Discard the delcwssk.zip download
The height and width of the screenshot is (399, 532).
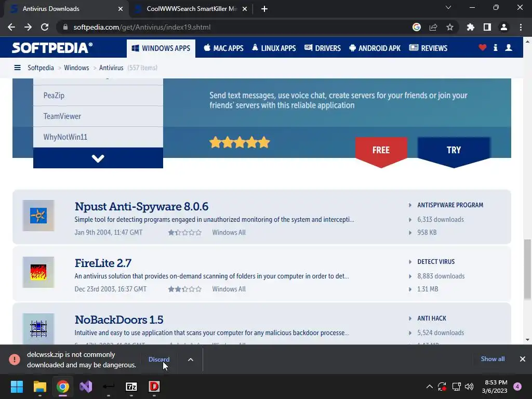pyautogui.click(x=159, y=360)
